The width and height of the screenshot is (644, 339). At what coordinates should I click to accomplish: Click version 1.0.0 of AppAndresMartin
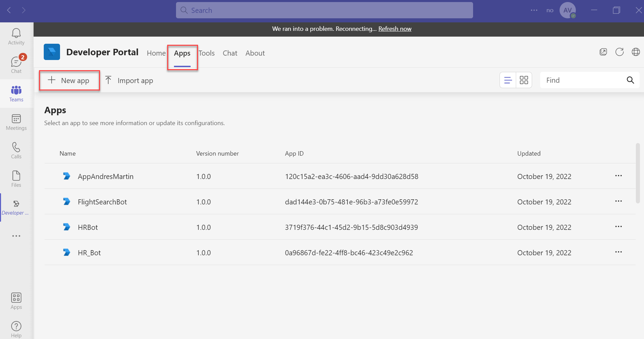(x=203, y=176)
